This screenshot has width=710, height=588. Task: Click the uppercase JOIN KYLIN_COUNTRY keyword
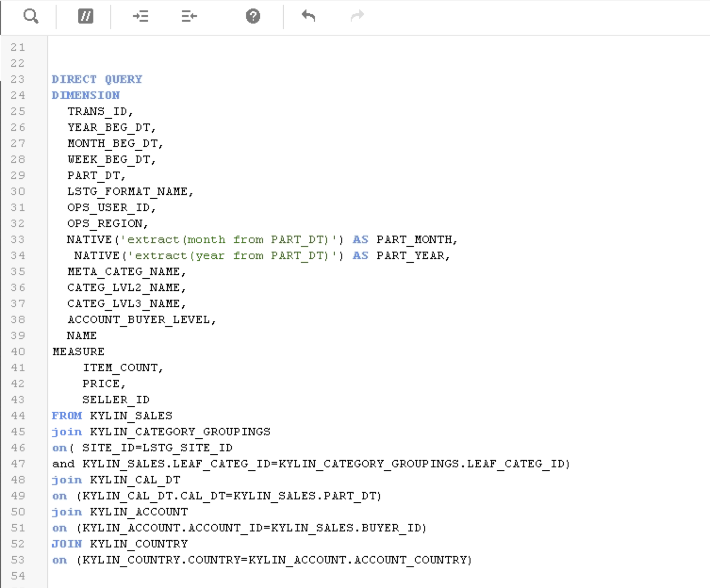click(x=66, y=544)
